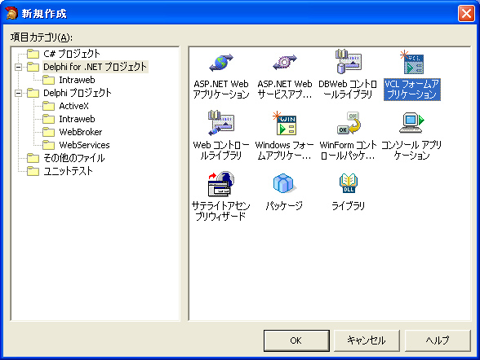Select Intraweb under Delphi プロジェクト
The image size is (480, 360).
click(77, 119)
